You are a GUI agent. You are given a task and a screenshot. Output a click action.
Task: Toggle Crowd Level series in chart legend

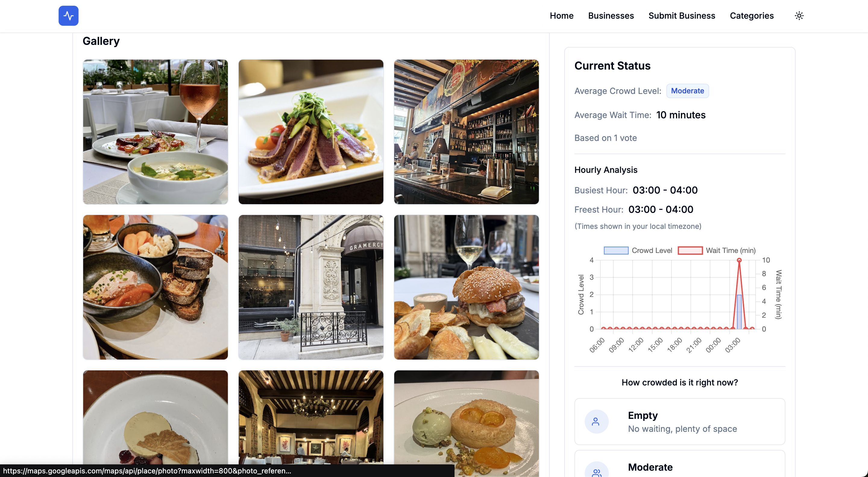click(x=637, y=251)
